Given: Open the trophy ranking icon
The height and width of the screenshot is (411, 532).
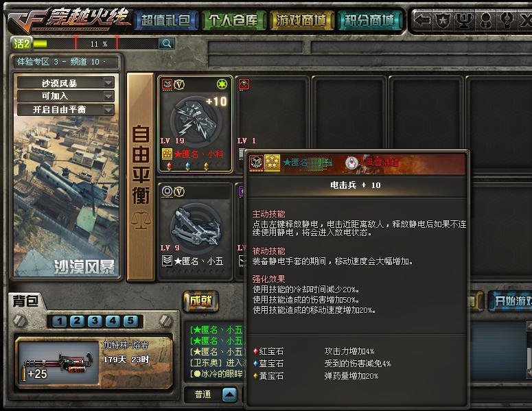Looking at the screenshot, I should (464, 21).
